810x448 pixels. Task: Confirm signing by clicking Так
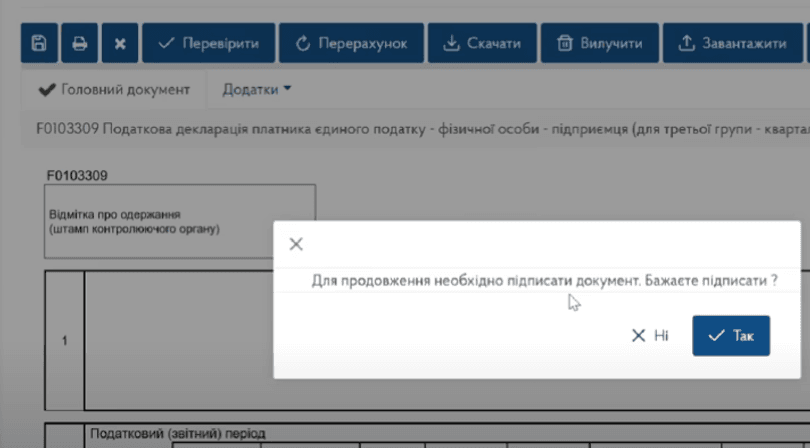731,336
